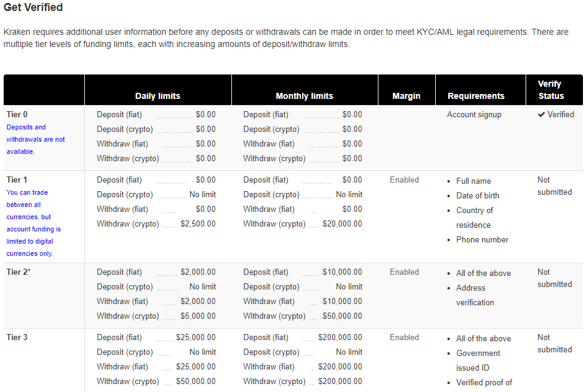Click the blue note under Tier 1
Image resolution: width=586 pixels, height=392 pixels.
pyautogui.click(x=34, y=223)
